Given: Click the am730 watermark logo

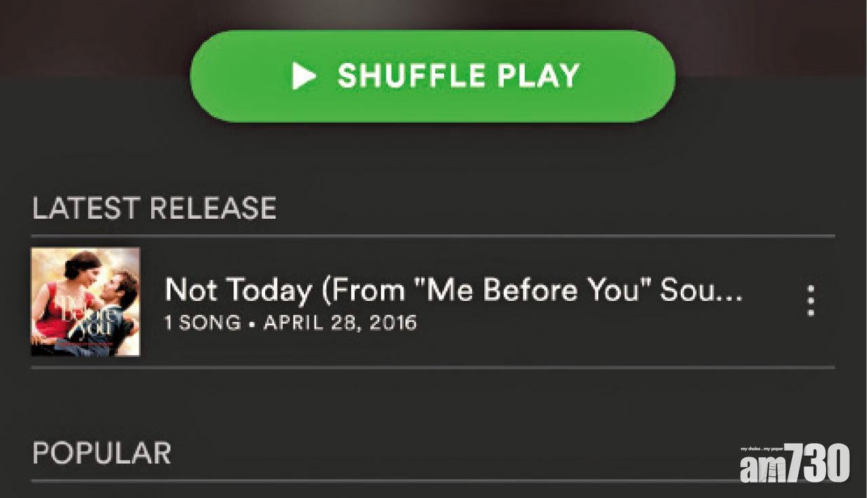Looking at the screenshot, I should click(794, 464).
